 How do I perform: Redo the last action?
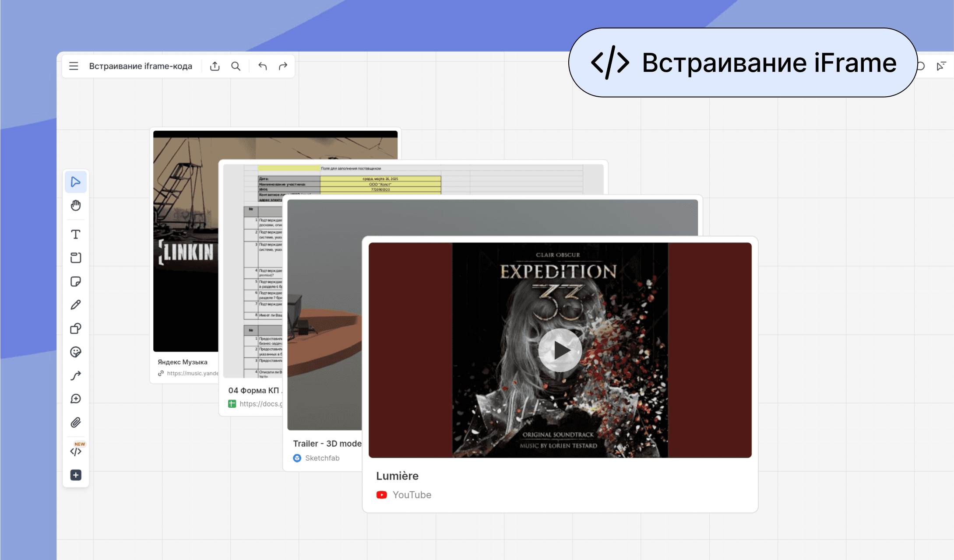click(283, 66)
